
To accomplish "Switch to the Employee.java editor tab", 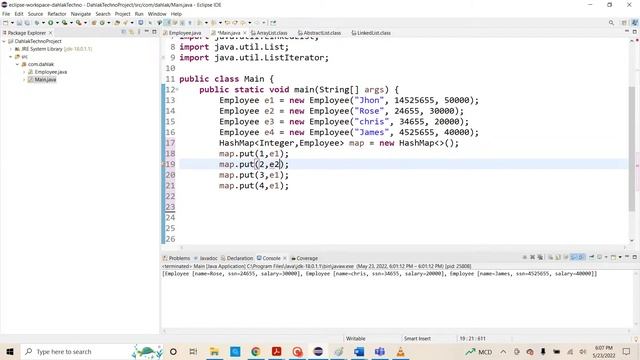I will 182,33.
